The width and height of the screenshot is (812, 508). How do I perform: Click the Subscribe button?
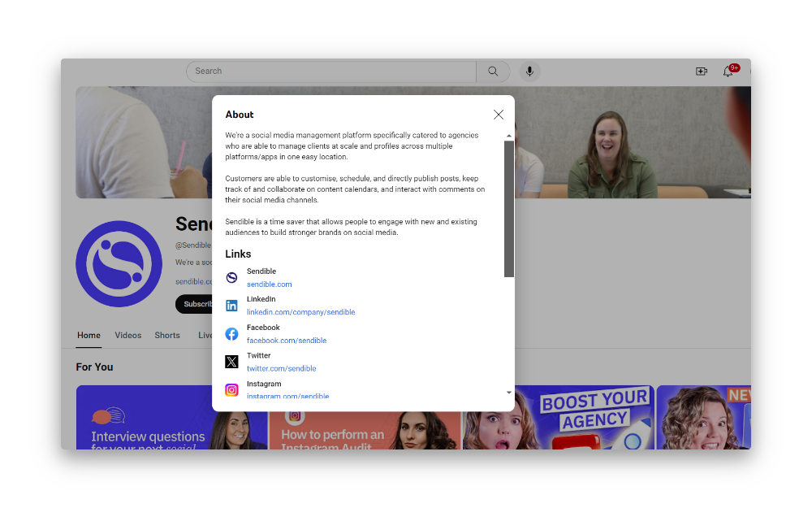tap(194, 304)
